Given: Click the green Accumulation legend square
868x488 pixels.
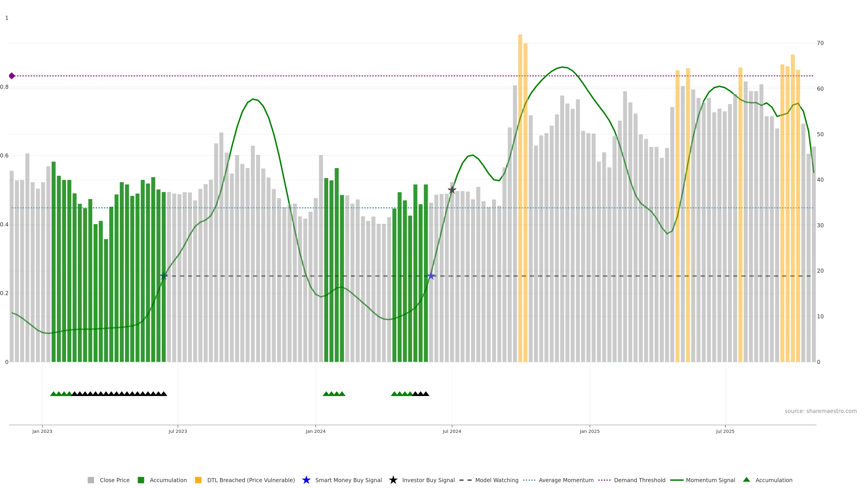Looking at the screenshot, I should coord(141,480).
